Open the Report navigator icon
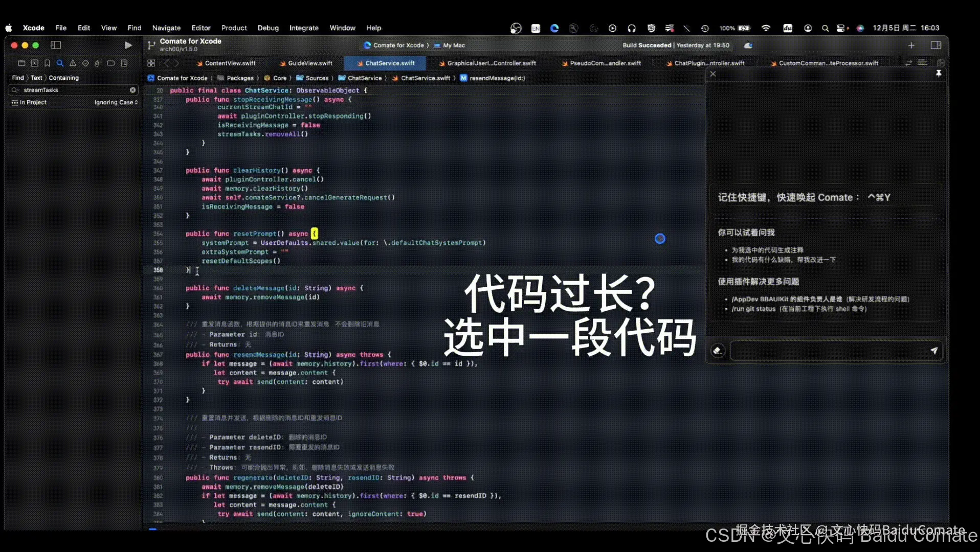The image size is (980, 552). pos(124,63)
